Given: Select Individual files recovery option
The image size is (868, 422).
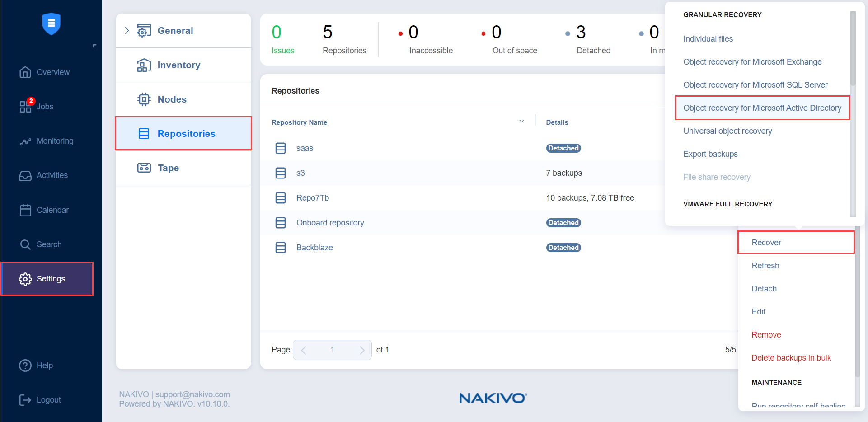Looking at the screenshot, I should [x=708, y=39].
